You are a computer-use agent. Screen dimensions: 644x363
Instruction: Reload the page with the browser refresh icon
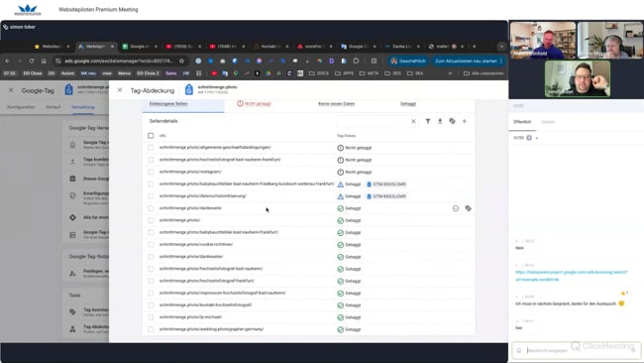coord(32,60)
